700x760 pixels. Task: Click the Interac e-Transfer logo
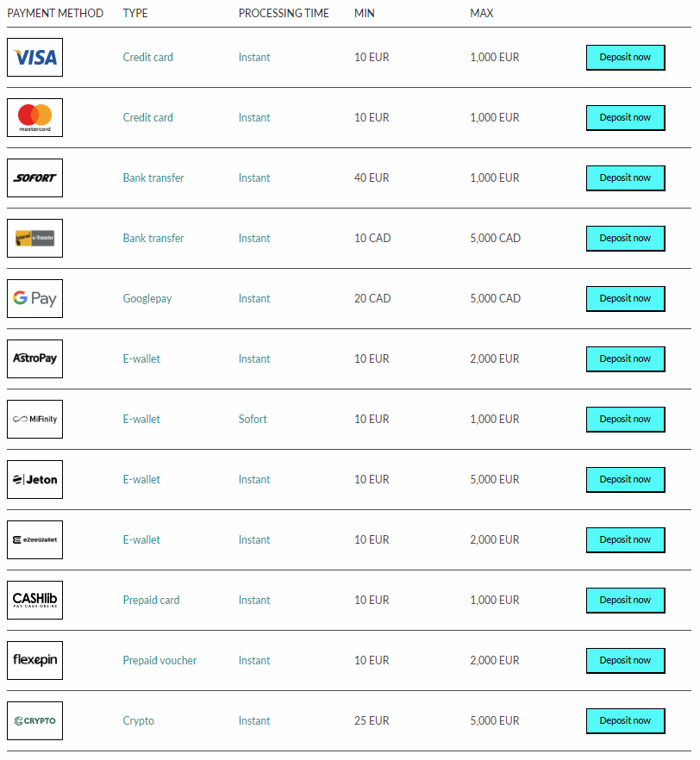[x=34, y=239]
